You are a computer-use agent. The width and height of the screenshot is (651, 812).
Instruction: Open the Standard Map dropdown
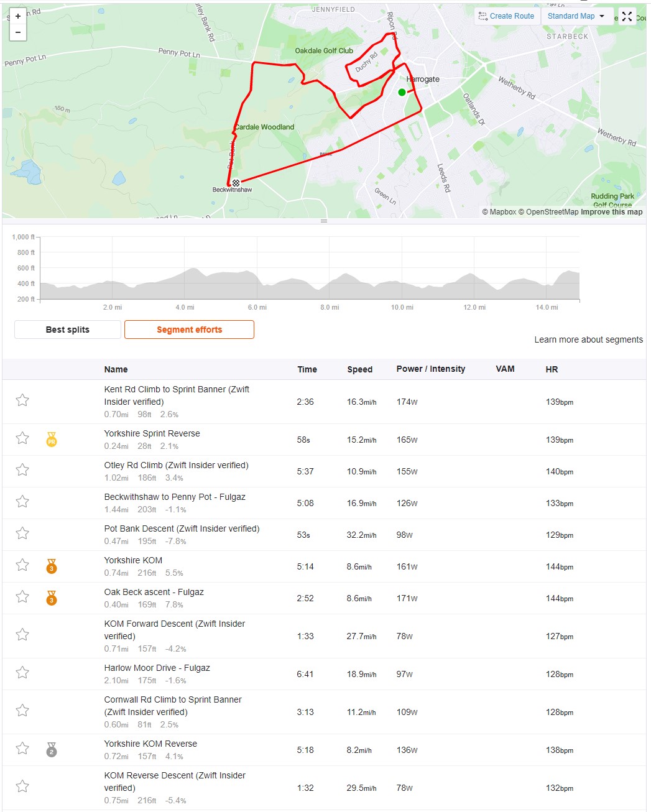click(576, 16)
